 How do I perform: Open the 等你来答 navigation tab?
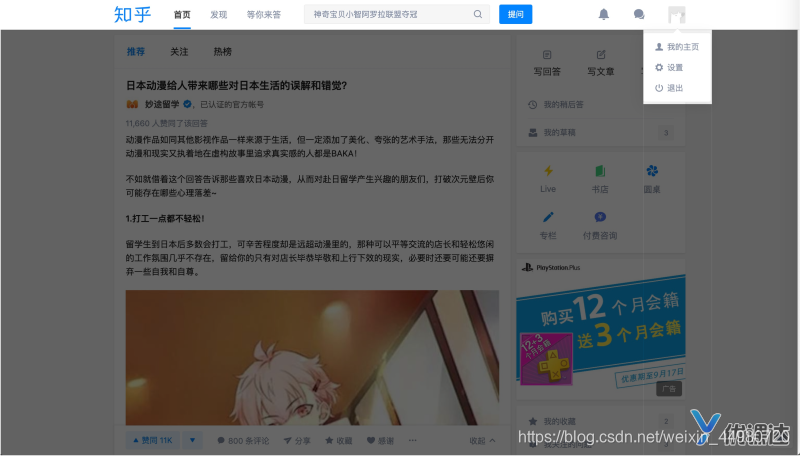tap(264, 15)
